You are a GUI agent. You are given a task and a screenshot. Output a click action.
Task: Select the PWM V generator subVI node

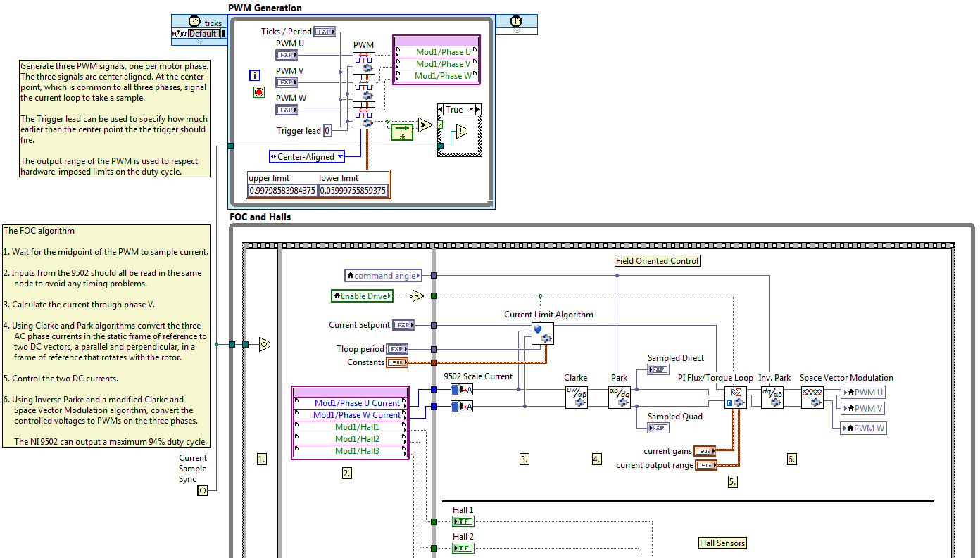pyautogui.click(x=364, y=91)
